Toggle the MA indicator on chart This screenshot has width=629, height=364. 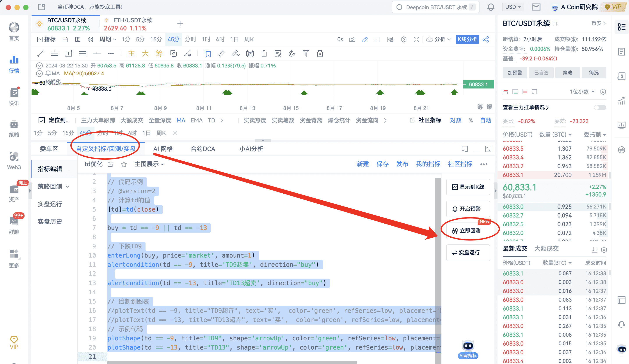pyautogui.click(x=181, y=120)
